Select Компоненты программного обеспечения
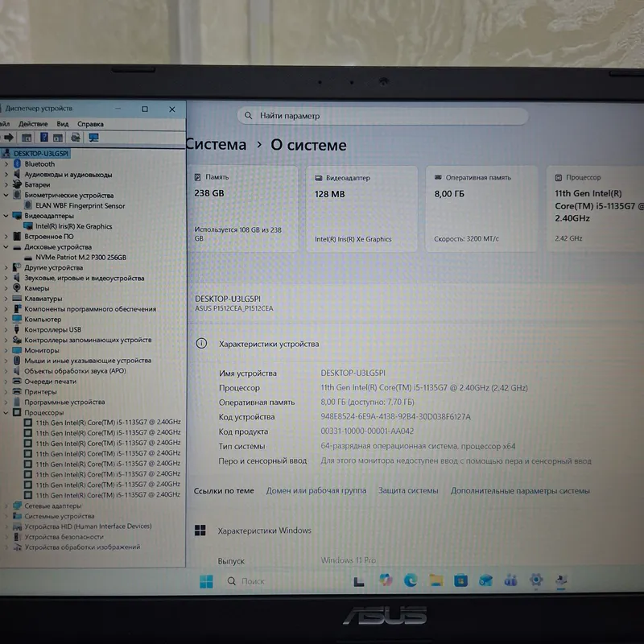The height and width of the screenshot is (644, 644). coord(90,309)
